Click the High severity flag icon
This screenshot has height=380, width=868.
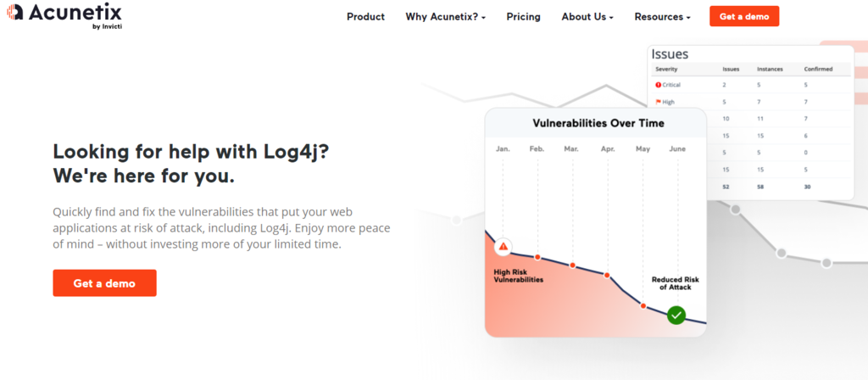click(x=657, y=102)
